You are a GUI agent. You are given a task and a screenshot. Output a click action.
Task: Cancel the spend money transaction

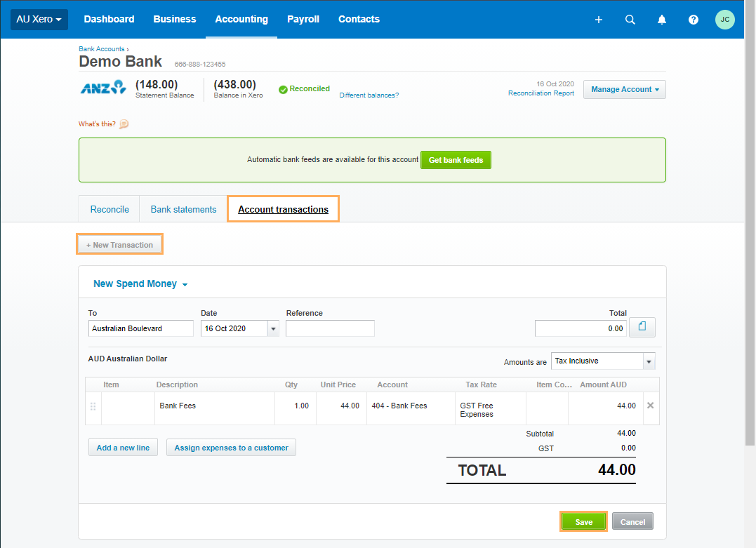(632, 521)
